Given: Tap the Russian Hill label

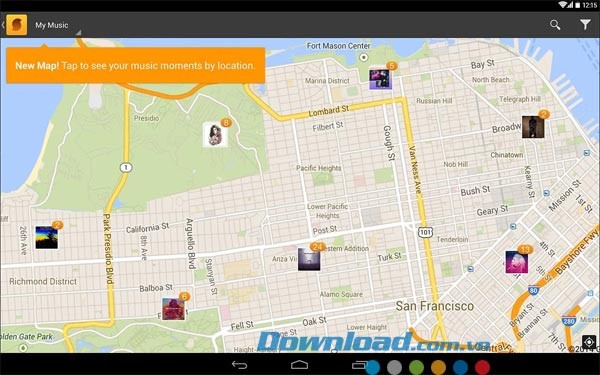Looking at the screenshot, I should click(x=434, y=101).
